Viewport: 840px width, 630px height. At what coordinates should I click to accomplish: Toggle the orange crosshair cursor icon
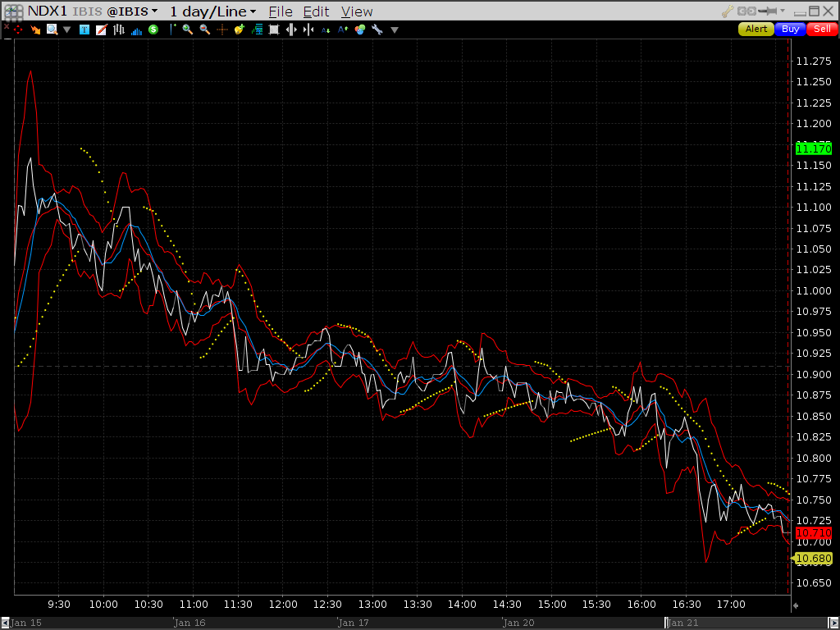pos(221,30)
